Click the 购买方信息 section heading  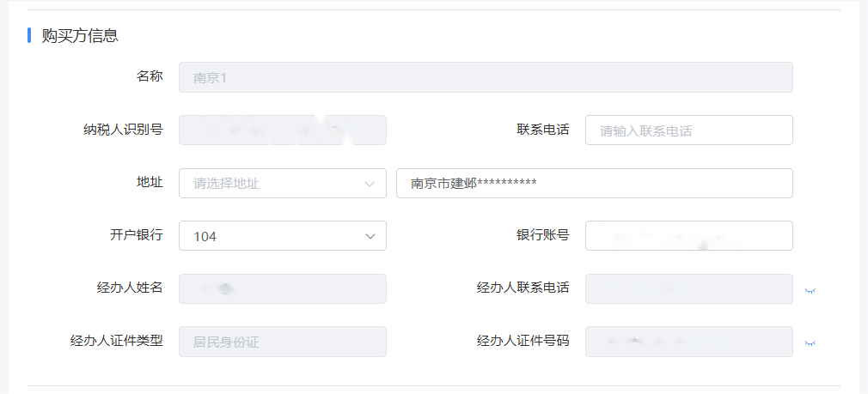[x=80, y=35]
